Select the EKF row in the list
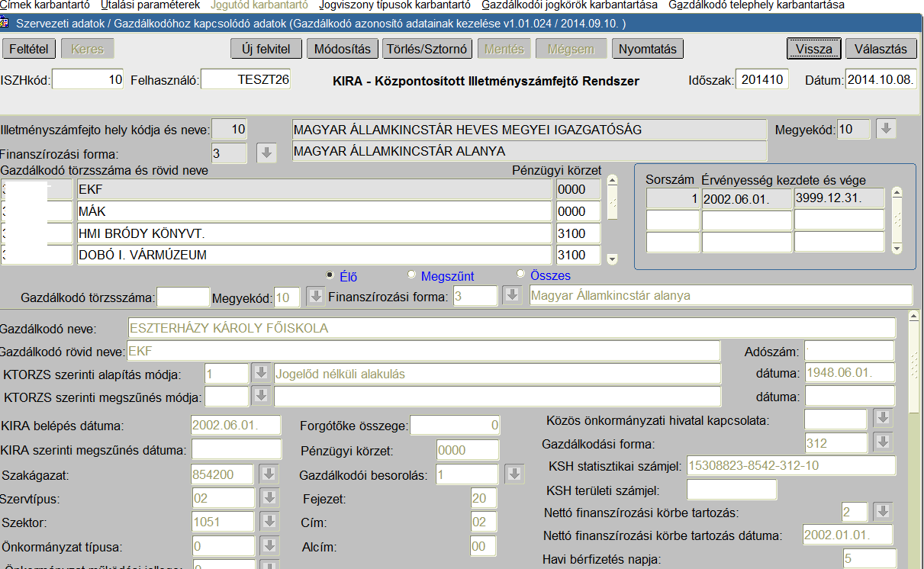 click(314, 189)
